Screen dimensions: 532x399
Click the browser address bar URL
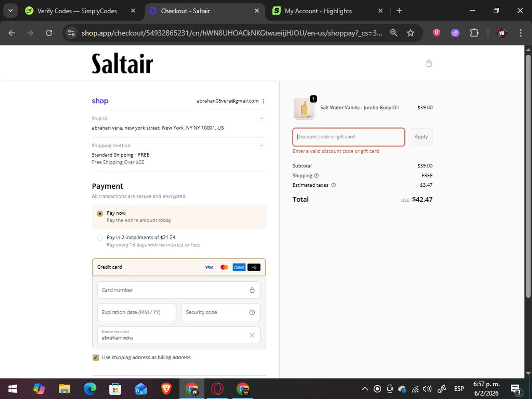tap(232, 33)
